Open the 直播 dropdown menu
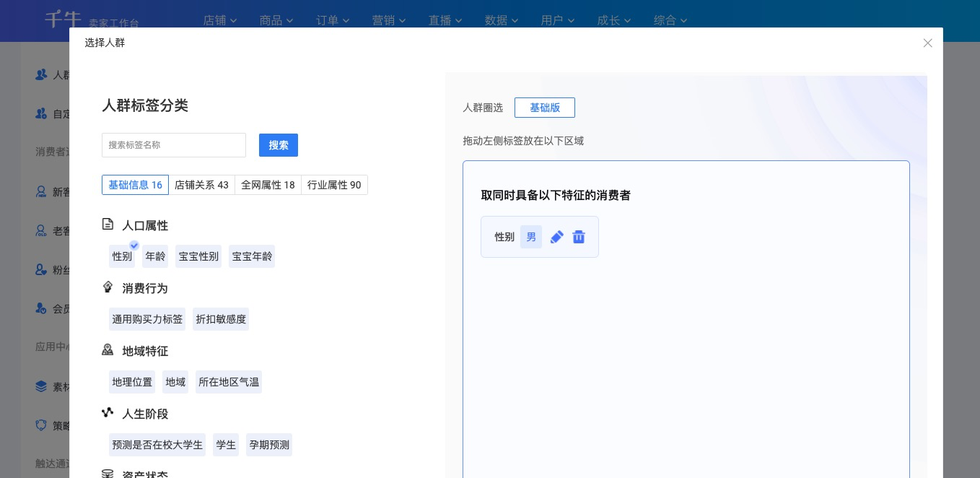Screen dimensions: 980x478 pyautogui.click(x=445, y=20)
